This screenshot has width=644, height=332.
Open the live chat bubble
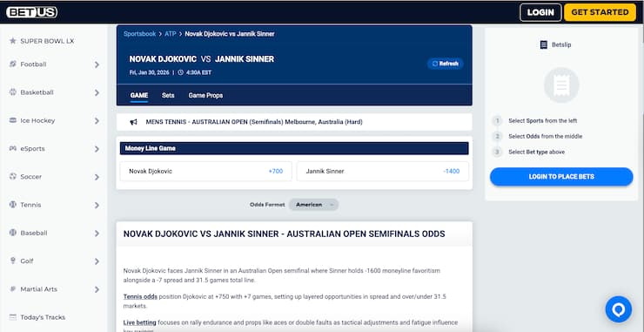(x=619, y=309)
